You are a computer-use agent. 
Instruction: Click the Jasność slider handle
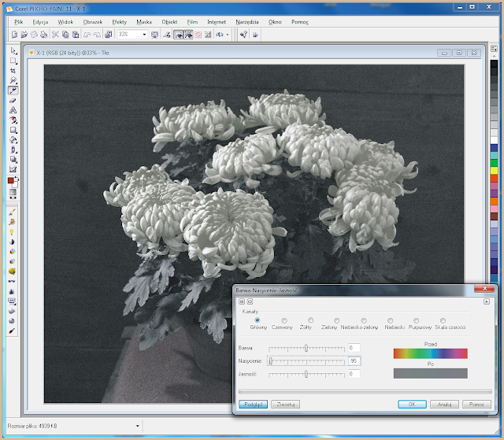pos(306,374)
